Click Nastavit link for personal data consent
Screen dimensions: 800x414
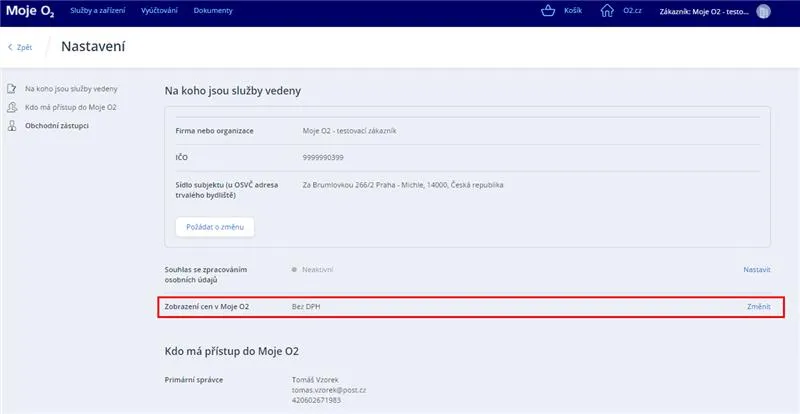click(x=756, y=270)
